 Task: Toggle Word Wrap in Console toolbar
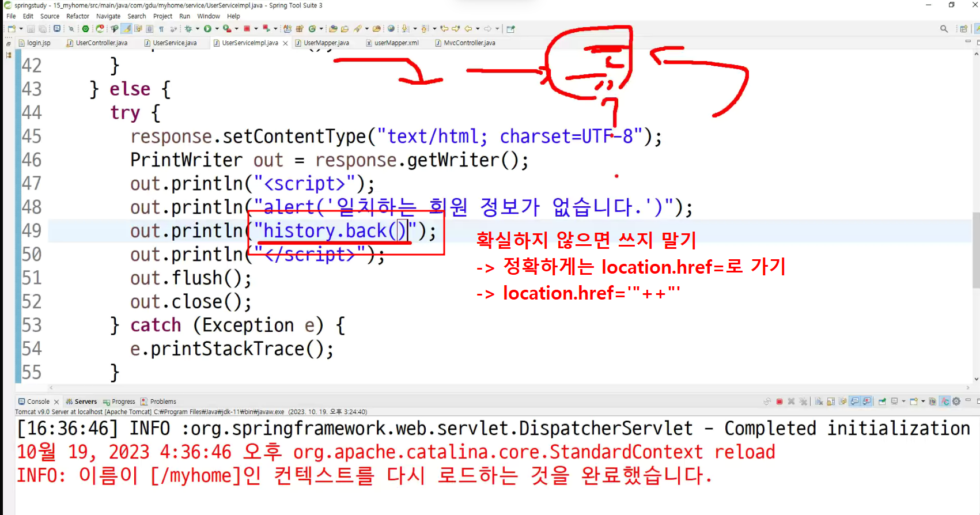(x=843, y=402)
